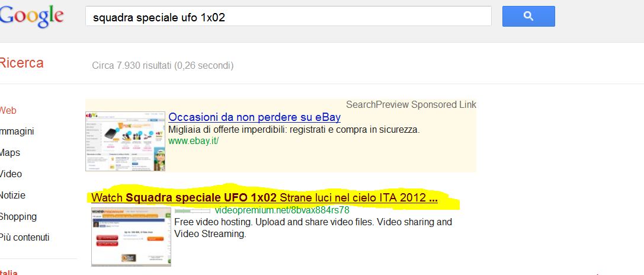
Task: Click the www.ebay.it green URL
Action: point(194,141)
